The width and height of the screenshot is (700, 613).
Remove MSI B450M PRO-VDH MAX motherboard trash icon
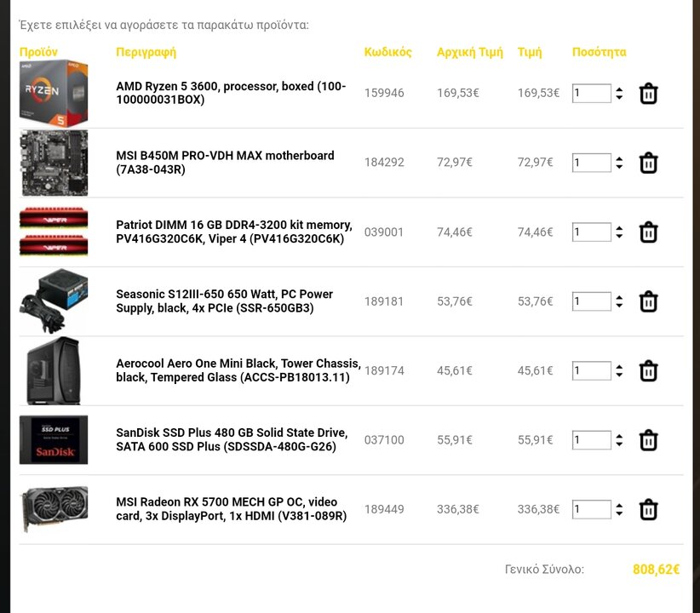pyautogui.click(x=648, y=163)
